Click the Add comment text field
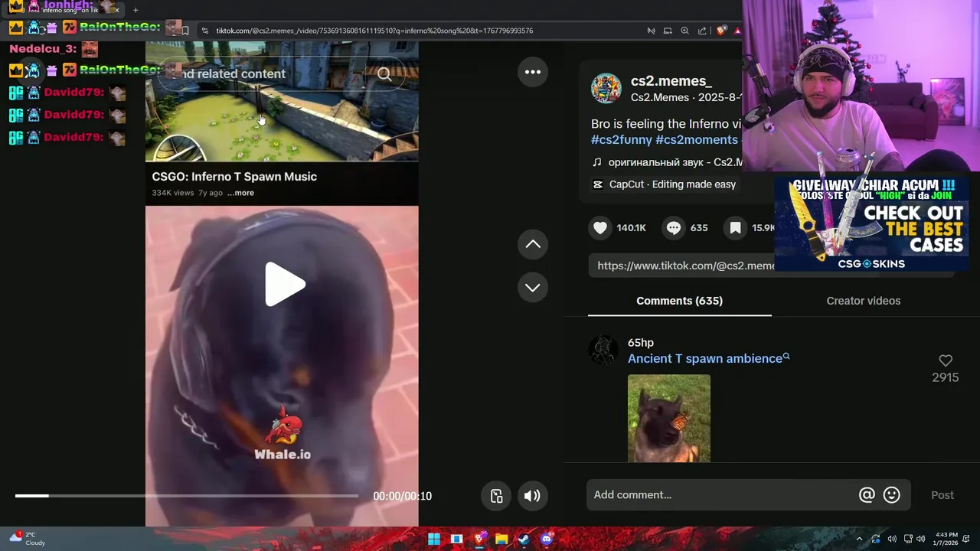 coord(720,495)
